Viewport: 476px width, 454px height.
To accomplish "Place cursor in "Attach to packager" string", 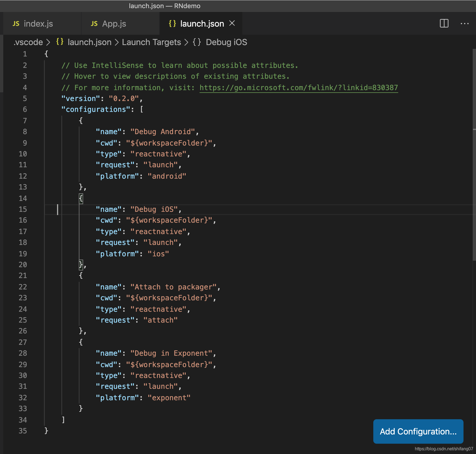I will coord(173,287).
